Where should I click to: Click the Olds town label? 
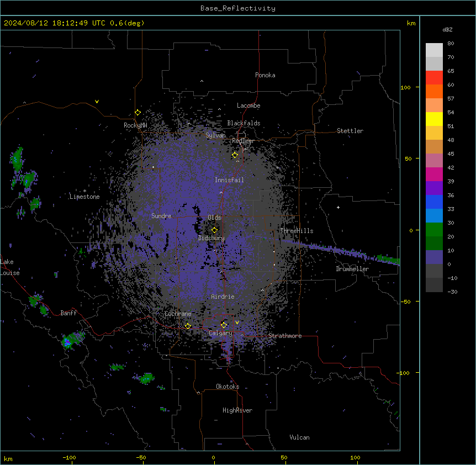click(x=214, y=218)
